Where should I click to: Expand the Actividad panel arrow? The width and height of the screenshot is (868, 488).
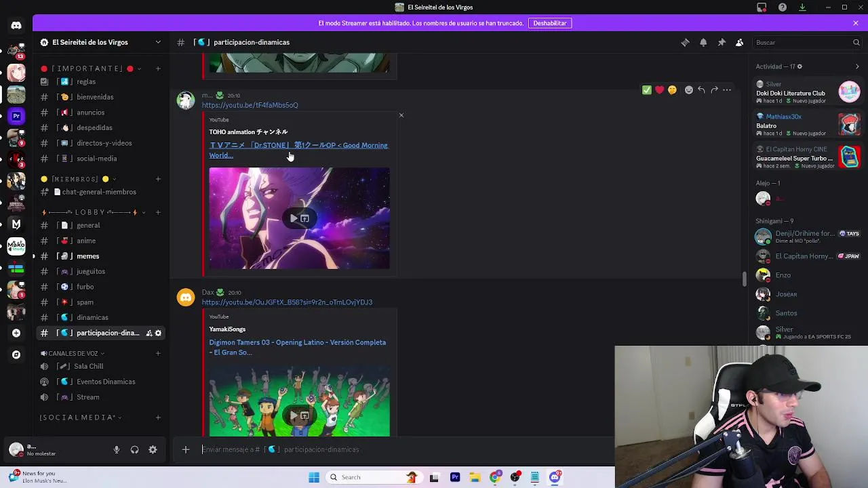click(x=857, y=66)
